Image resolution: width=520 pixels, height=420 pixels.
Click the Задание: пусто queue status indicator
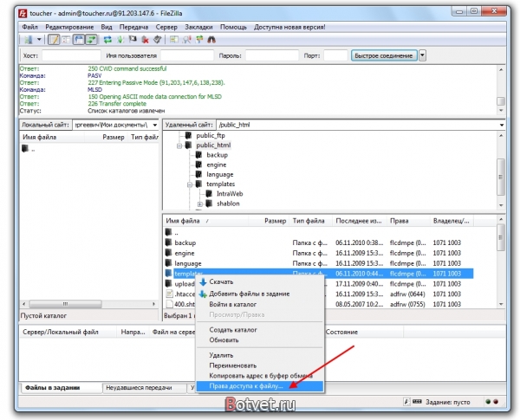[447, 402]
